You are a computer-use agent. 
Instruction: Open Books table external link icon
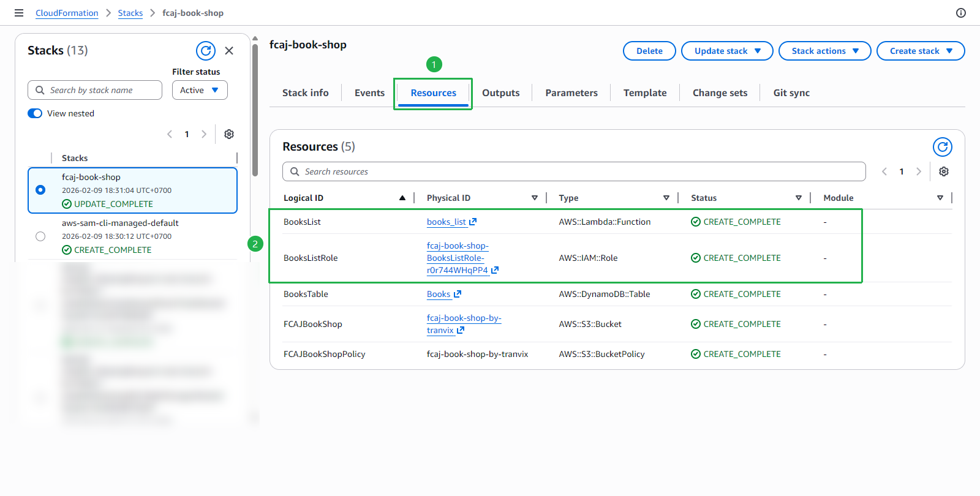pyautogui.click(x=458, y=294)
